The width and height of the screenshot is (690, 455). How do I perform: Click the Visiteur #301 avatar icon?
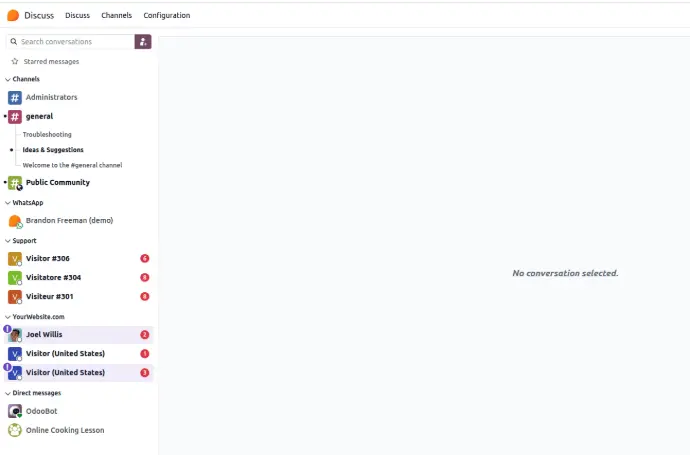pyautogui.click(x=15, y=297)
